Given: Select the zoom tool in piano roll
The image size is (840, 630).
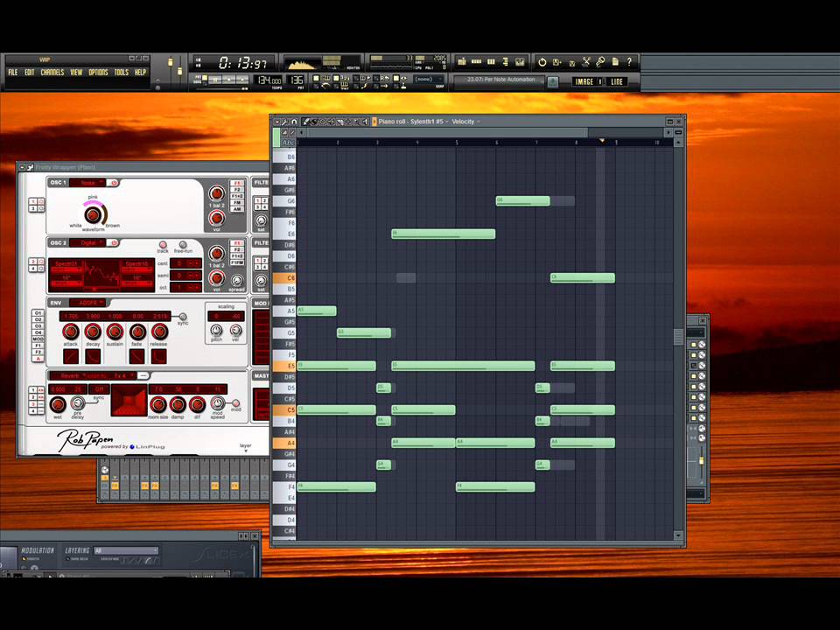Looking at the screenshot, I should coord(356,122).
